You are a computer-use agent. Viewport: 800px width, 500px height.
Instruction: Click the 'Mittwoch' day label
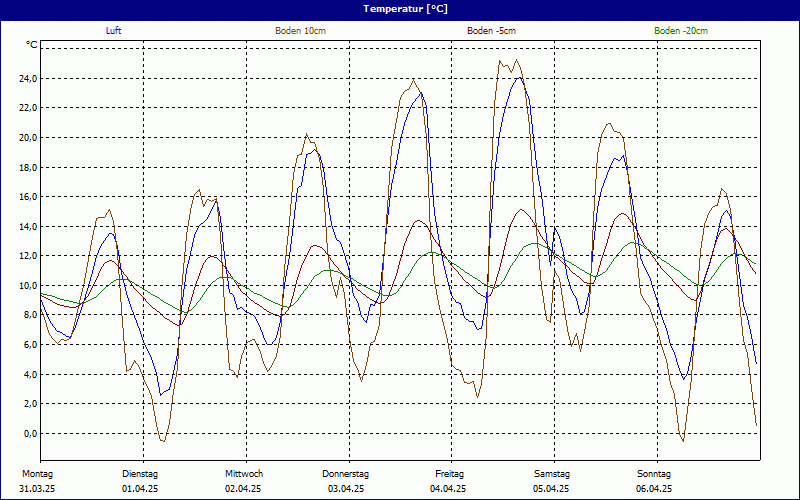pyautogui.click(x=244, y=474)
